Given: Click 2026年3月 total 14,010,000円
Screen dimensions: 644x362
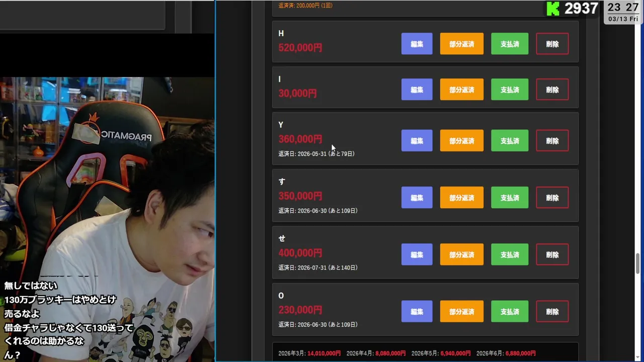Looking at the screenshot, I should tap(309, 353).
